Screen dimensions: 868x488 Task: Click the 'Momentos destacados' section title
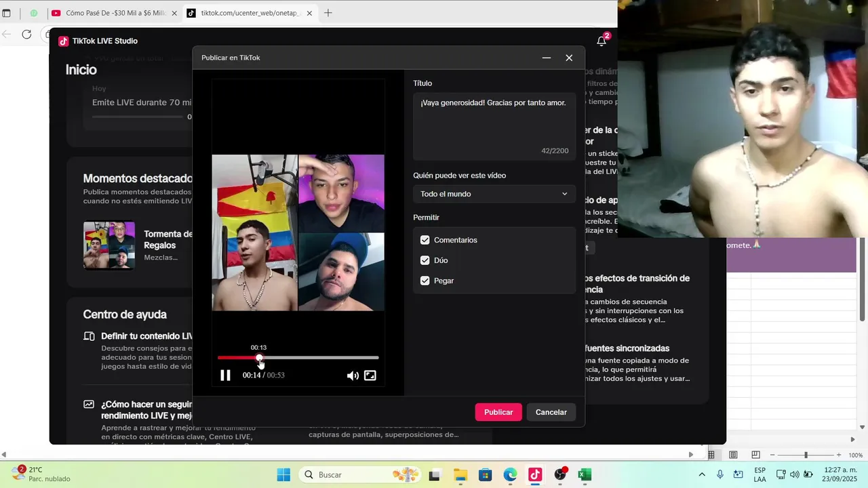(138, 178)
